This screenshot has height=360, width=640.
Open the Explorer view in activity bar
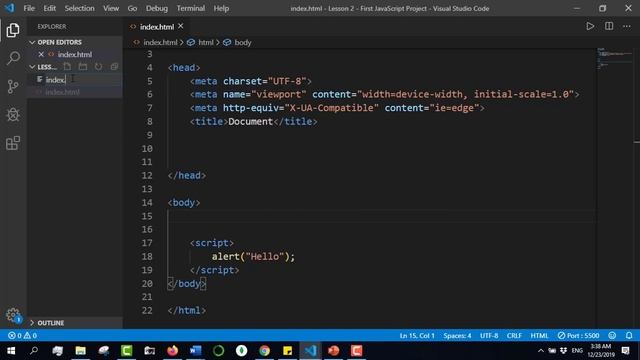pyautogui.click(x=13, y=30)
